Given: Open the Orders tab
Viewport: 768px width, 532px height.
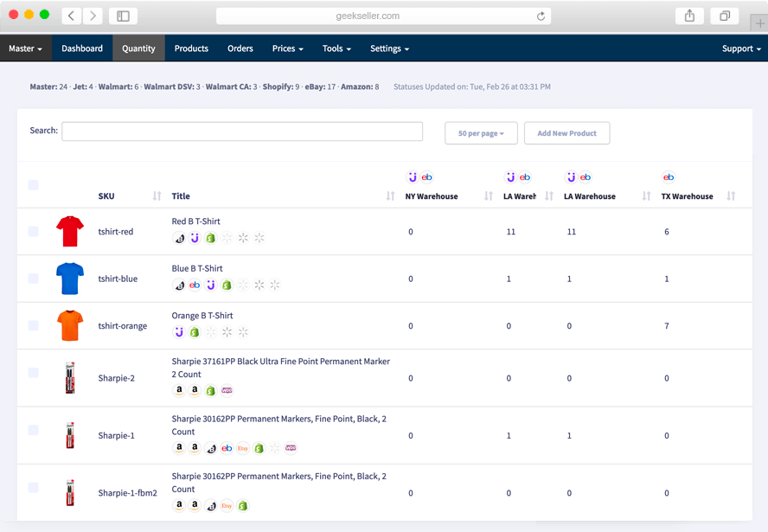Looking at the screenshot, I should 240,48.
